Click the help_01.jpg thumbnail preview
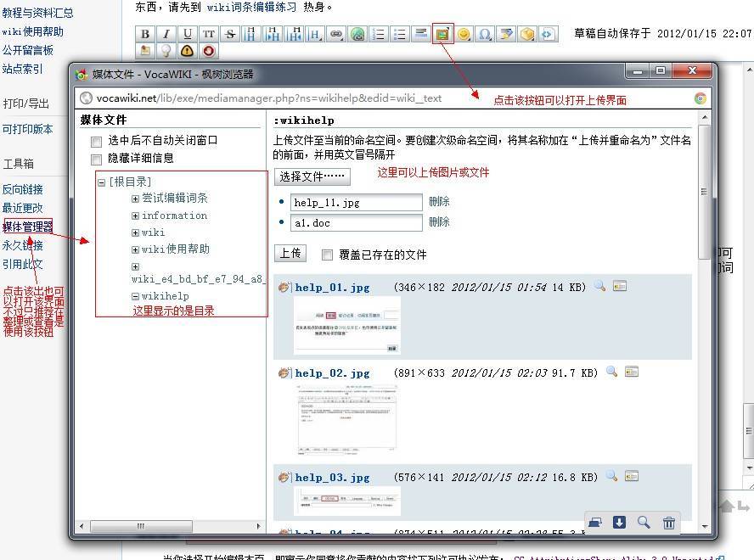754x560 pixels. tap(346, 326)
